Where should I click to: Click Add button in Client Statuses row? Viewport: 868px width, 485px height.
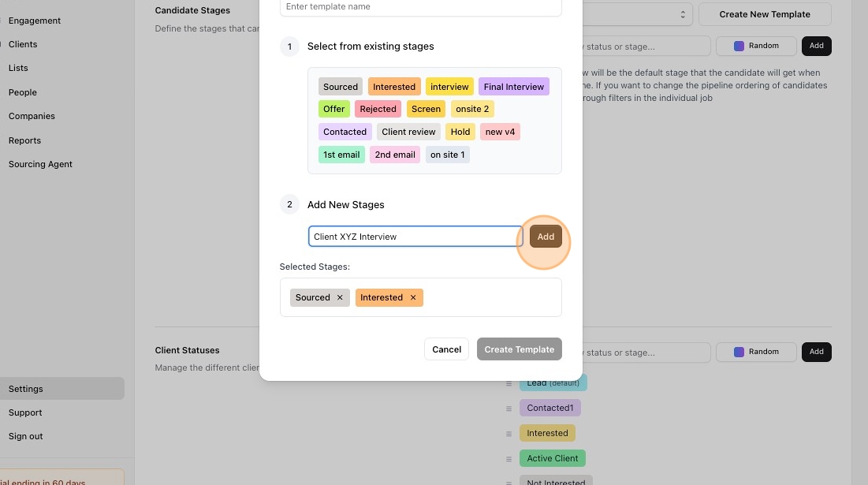pos(817,352)
